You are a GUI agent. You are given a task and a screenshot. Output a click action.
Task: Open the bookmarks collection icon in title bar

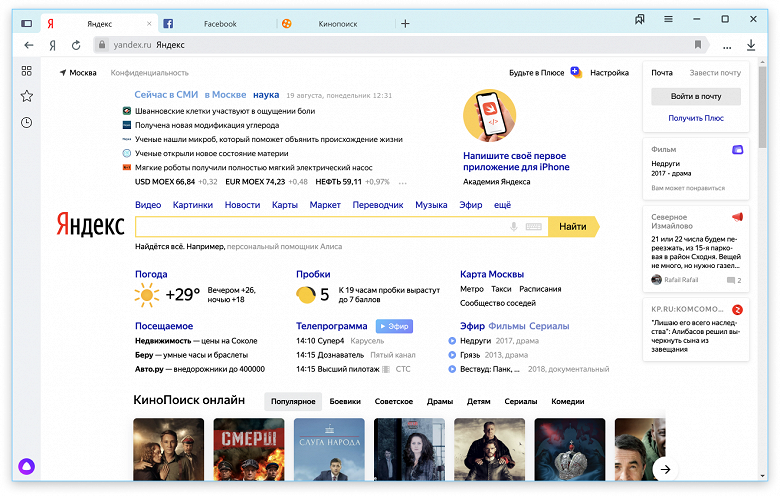click(x=640, y=19)
